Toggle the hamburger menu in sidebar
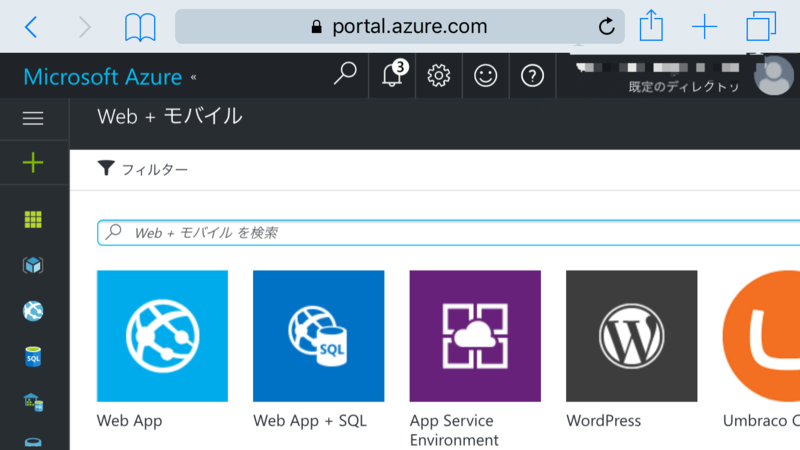This screenshot has height=450, width=800. point(33,118)
